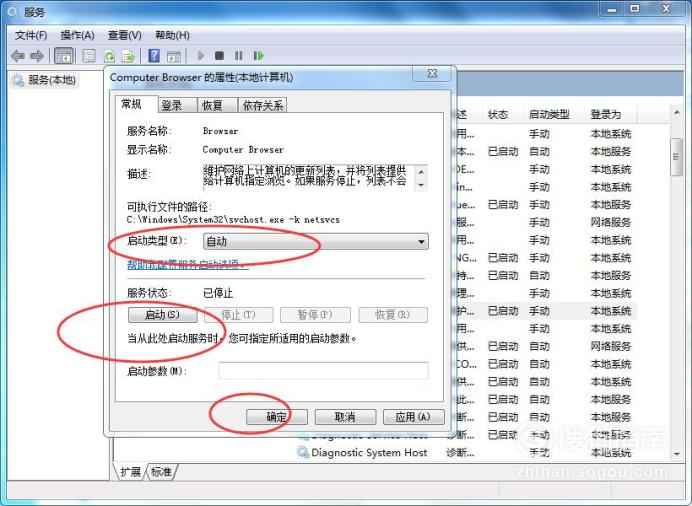This screenshot has height=506, width=692.
Task: Open the 帮助(H) menu
Action: [173, 35]
